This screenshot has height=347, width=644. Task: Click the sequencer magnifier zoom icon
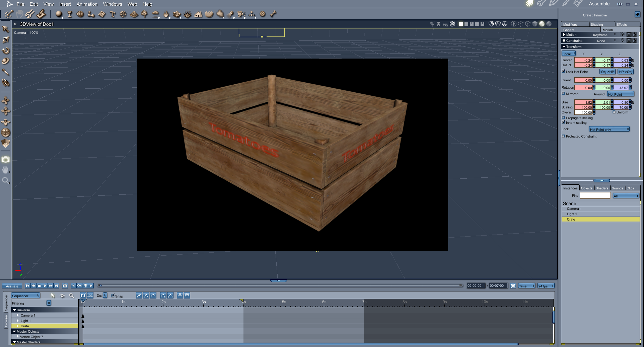coord(71,295)
